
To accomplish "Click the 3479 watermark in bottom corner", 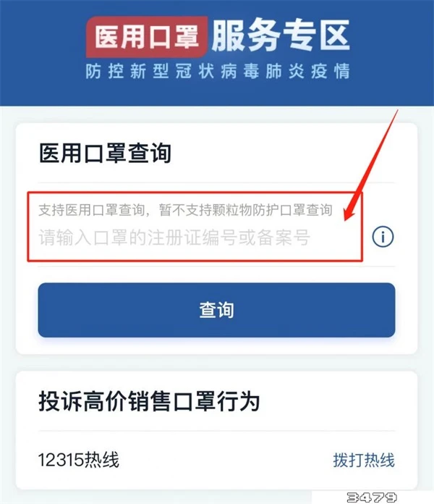I will point(371,497).
